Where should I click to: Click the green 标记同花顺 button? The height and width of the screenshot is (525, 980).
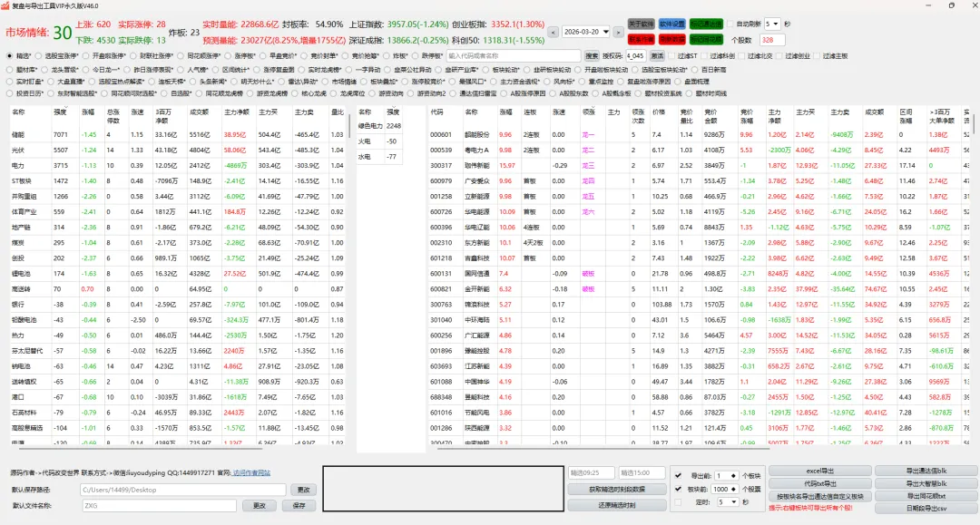click(706, 39)
